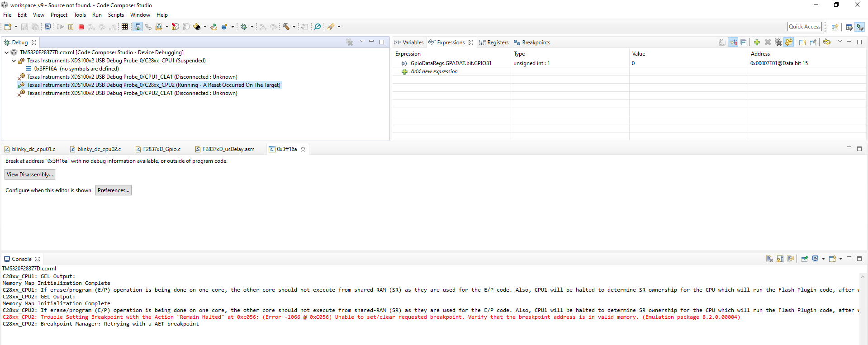Viewport: 868px width, 345px height.
Task: Click the View Disassembly button
Action: [30, 175]
